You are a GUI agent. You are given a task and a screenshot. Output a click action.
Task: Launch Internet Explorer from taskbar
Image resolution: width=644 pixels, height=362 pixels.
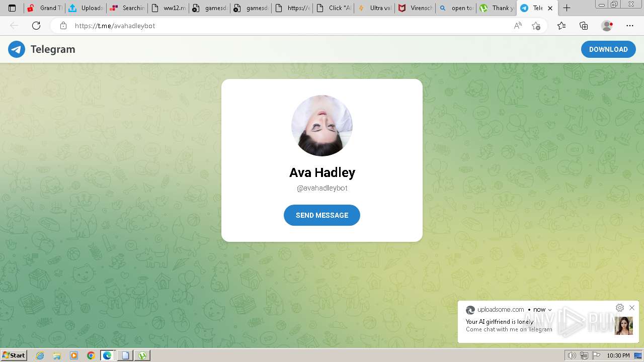coord(40,355)
